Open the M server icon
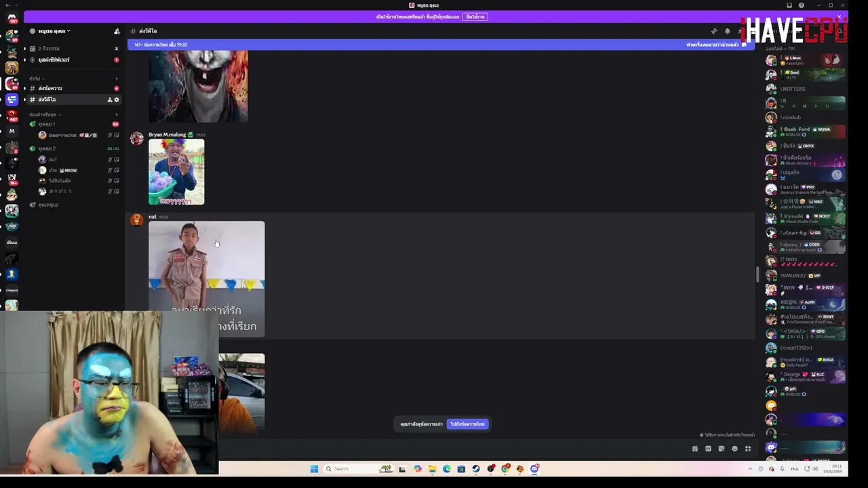This screenshot has height=488, width=868. (12, 131)
